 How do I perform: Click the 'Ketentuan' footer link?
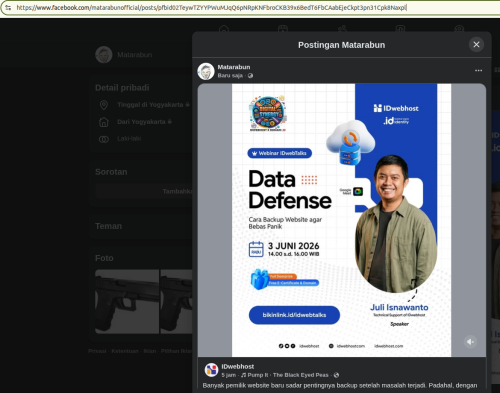coord(125,351)
